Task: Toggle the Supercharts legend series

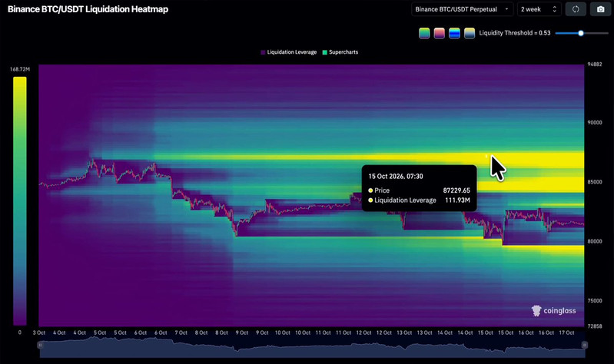Action: pos(340,52)
